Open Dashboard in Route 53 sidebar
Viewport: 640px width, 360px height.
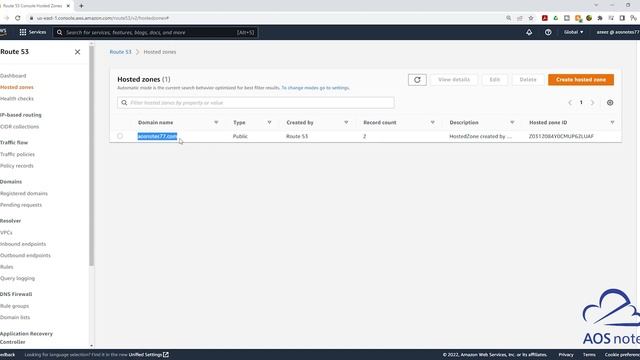click(13, 76)
